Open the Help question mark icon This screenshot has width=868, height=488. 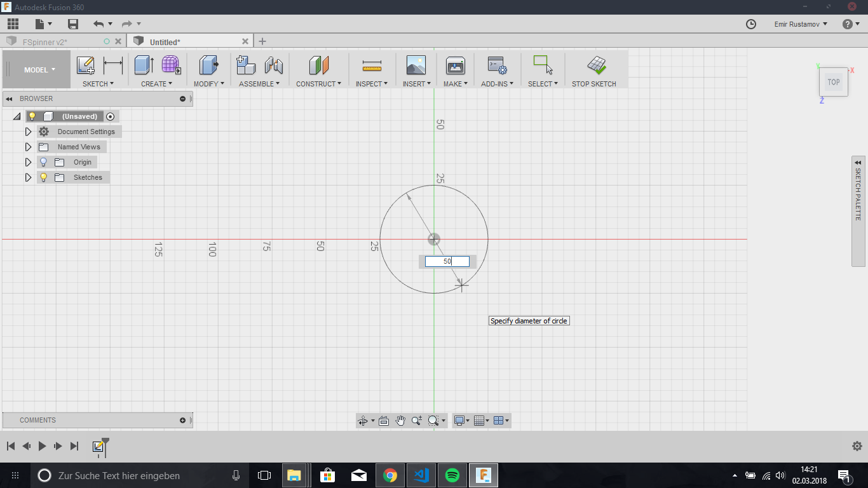(x=848, y=24)
